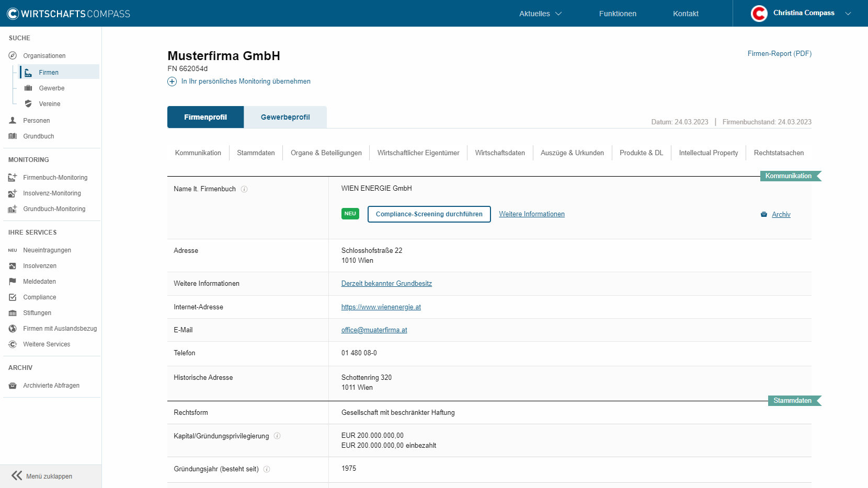Open the Firmen-Report (PDF) link

click(x=779, y=53)
